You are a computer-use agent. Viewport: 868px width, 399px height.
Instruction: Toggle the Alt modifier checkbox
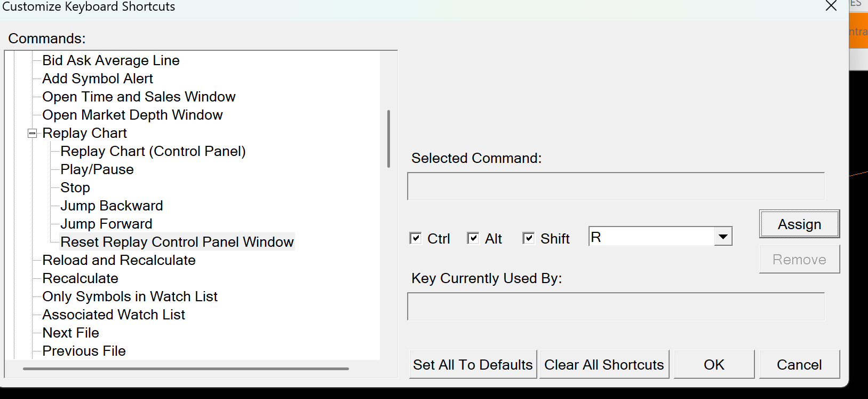pyautogui.click(x=473, y=238)
